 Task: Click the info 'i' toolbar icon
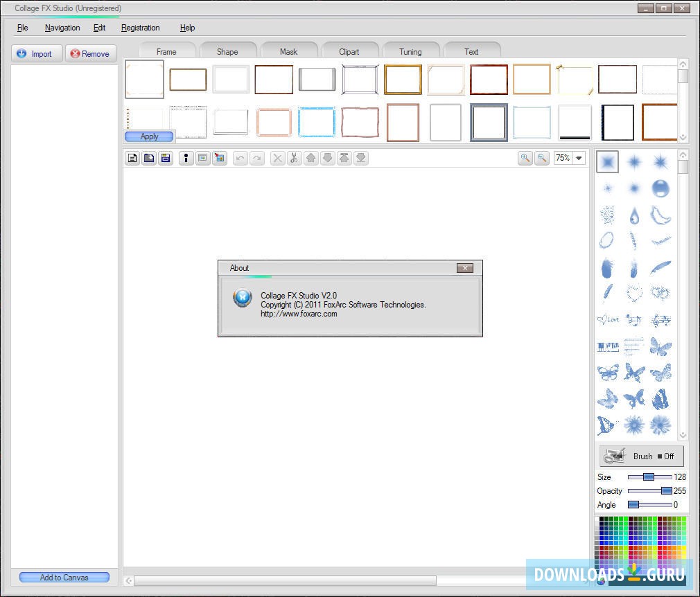click(x=186, y=158)
